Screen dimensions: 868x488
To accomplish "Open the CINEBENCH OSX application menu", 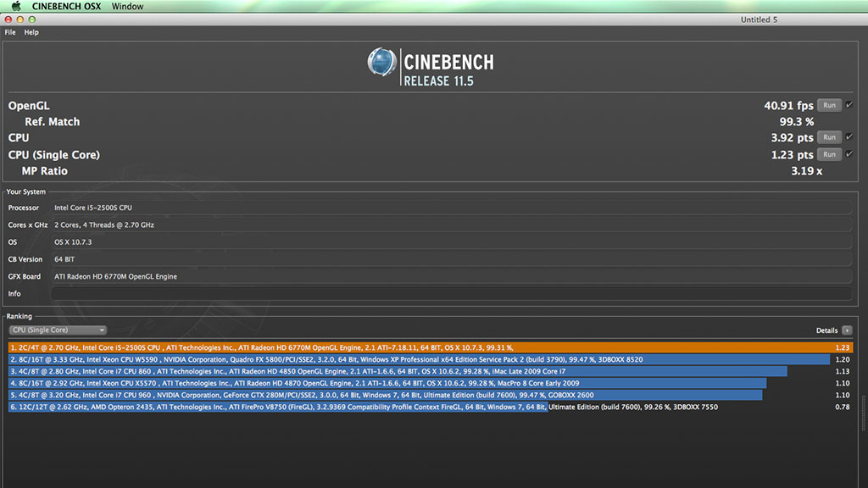I will (66, 6).
